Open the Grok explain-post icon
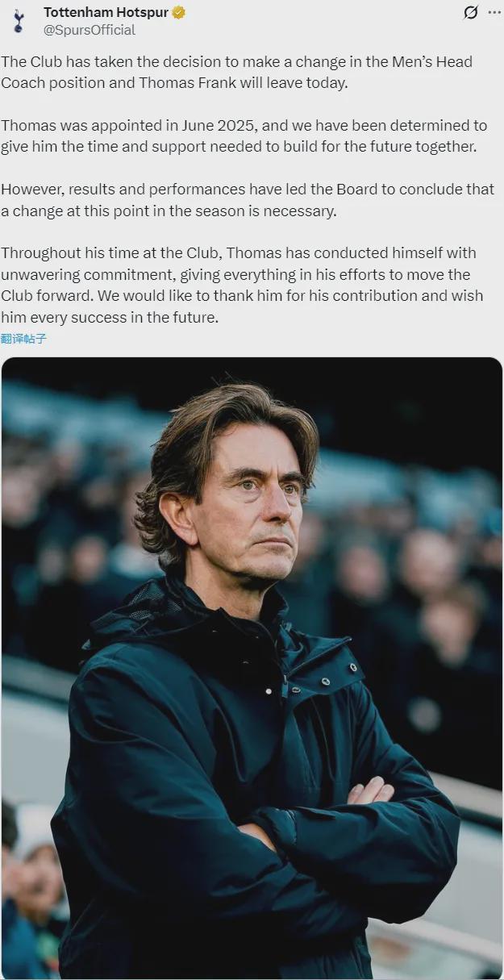Viewport: 504px width, 980px height. (471, 12)
